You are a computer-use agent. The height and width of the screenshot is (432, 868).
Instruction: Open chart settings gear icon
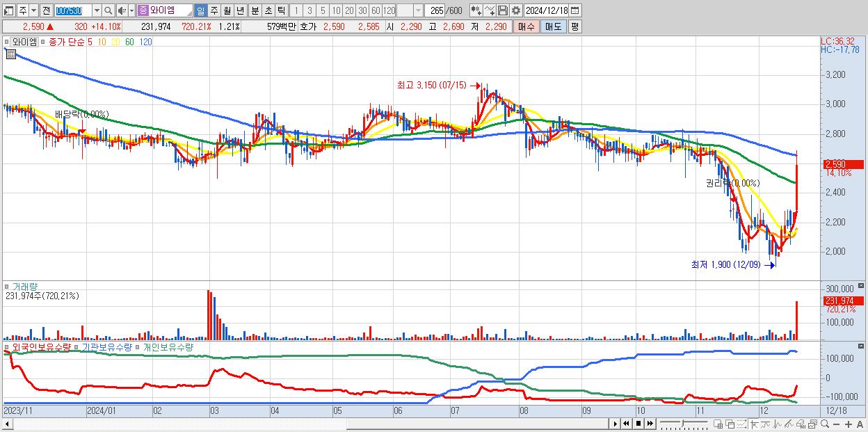[x=515, y=10]
